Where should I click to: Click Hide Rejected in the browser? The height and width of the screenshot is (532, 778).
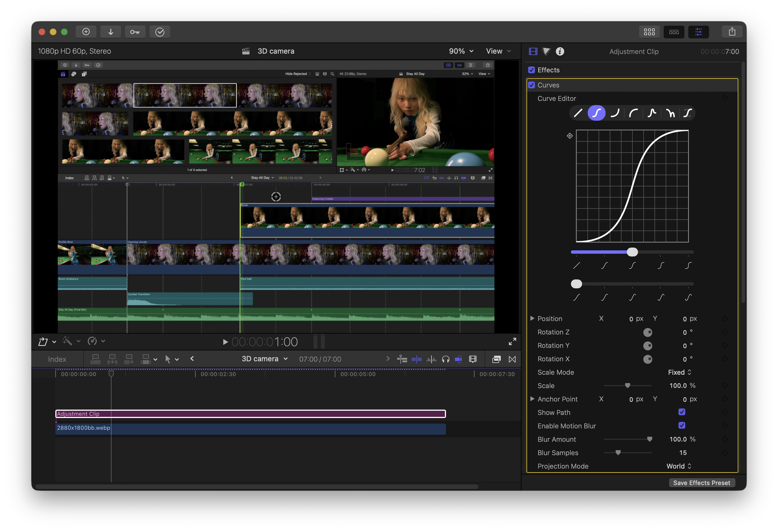click(296, 74)
